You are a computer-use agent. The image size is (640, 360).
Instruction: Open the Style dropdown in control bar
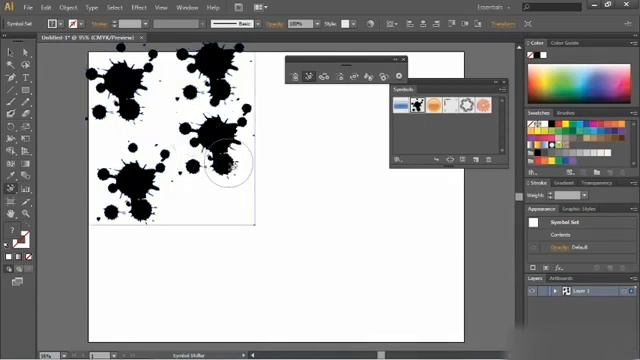(353, 24)
